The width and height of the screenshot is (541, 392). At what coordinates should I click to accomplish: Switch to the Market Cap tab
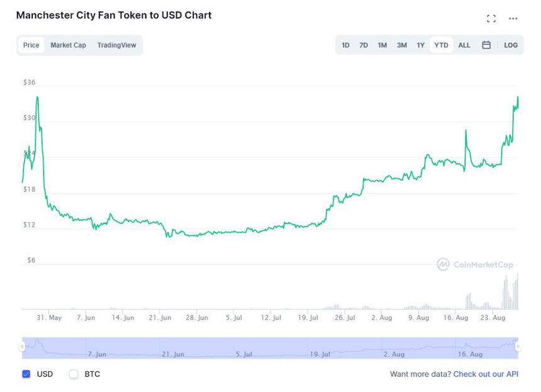[x=68, y=45]
